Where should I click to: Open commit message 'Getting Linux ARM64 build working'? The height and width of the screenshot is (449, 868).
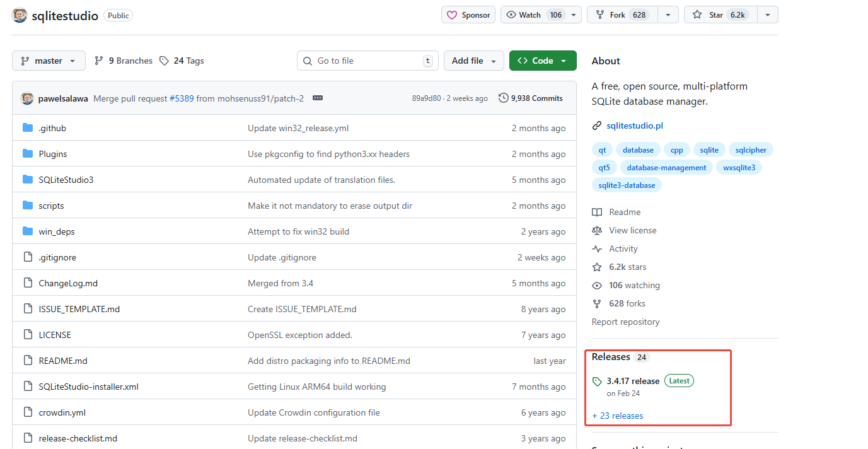click(x=316, y=387)
